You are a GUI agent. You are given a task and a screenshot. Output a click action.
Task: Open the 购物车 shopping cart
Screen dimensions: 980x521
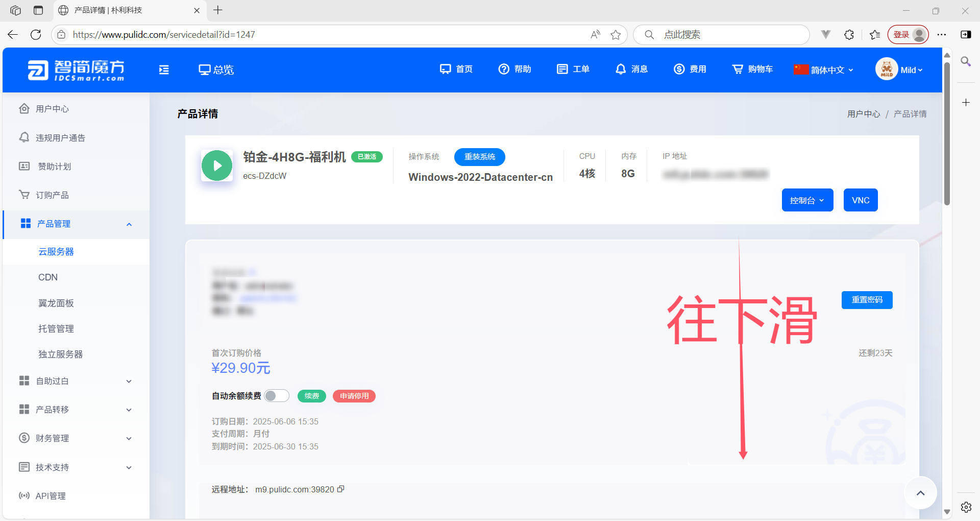(752, 69)
